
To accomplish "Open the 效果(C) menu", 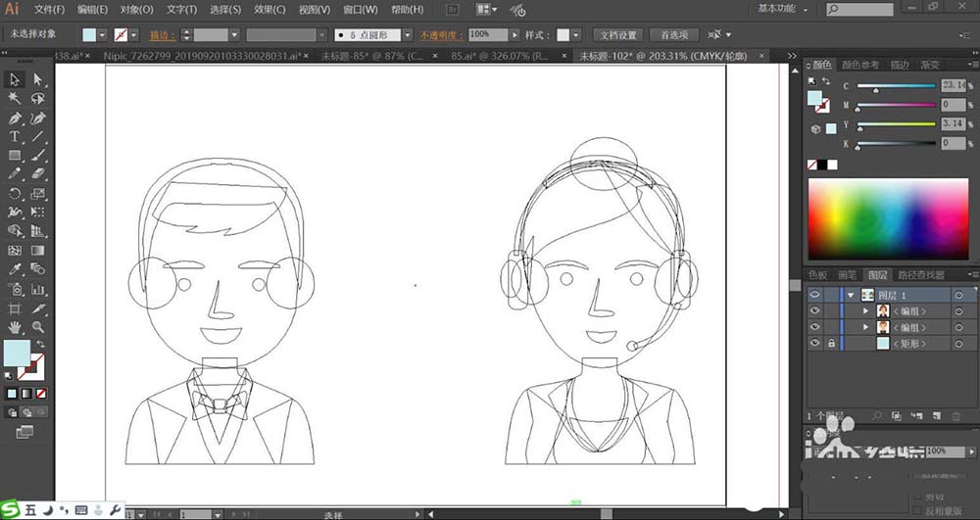I will point(269,10).
